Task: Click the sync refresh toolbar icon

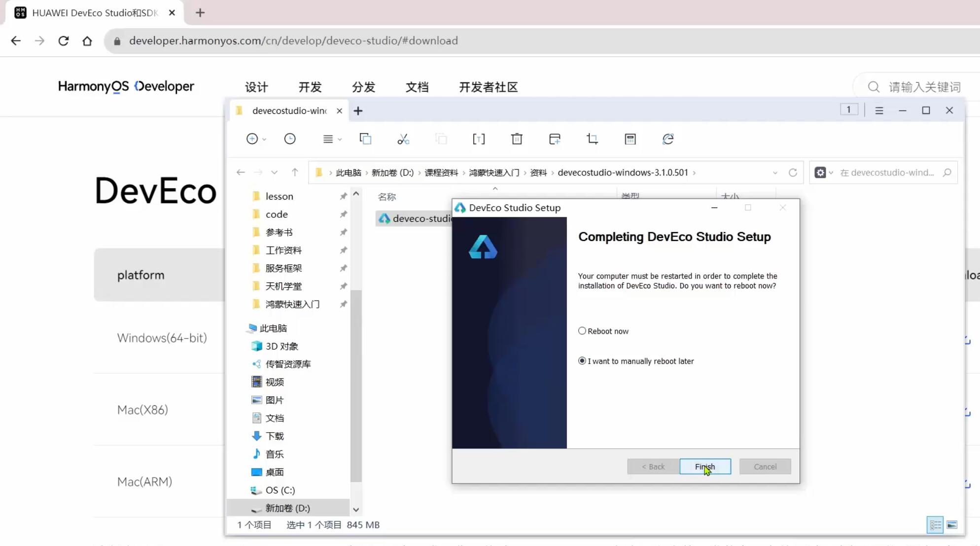Action: (x=668, y=139)
